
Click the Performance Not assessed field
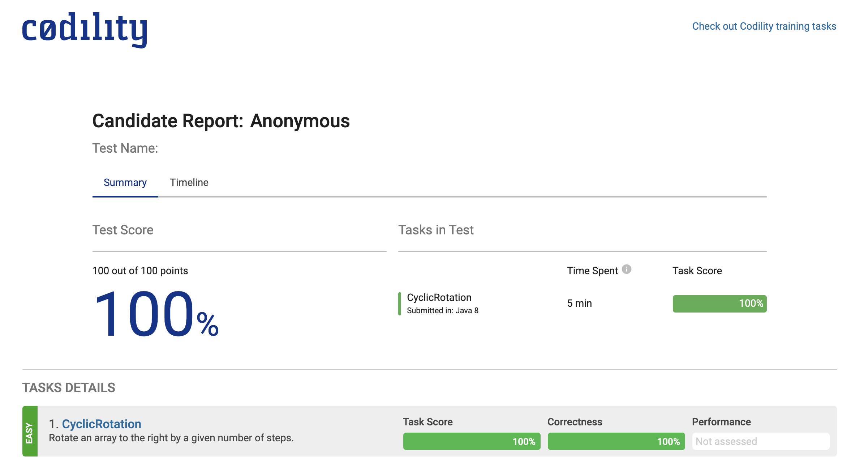click(x=760, y=441)
